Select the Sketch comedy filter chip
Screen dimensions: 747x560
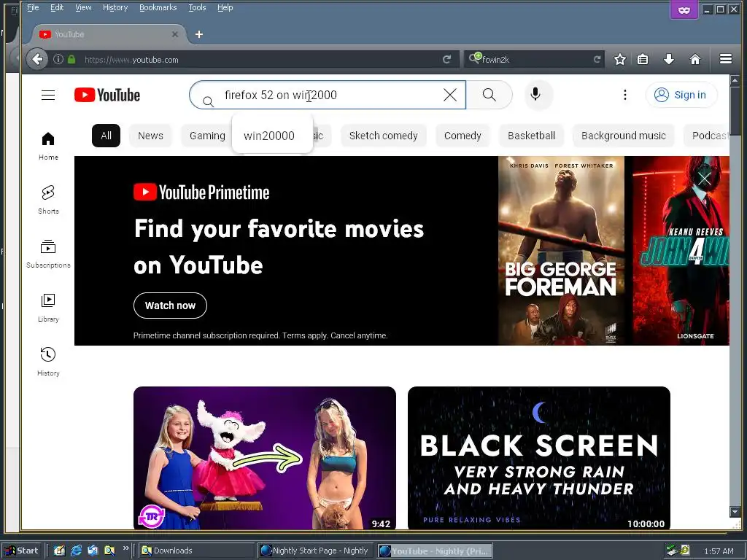point(384,136)
